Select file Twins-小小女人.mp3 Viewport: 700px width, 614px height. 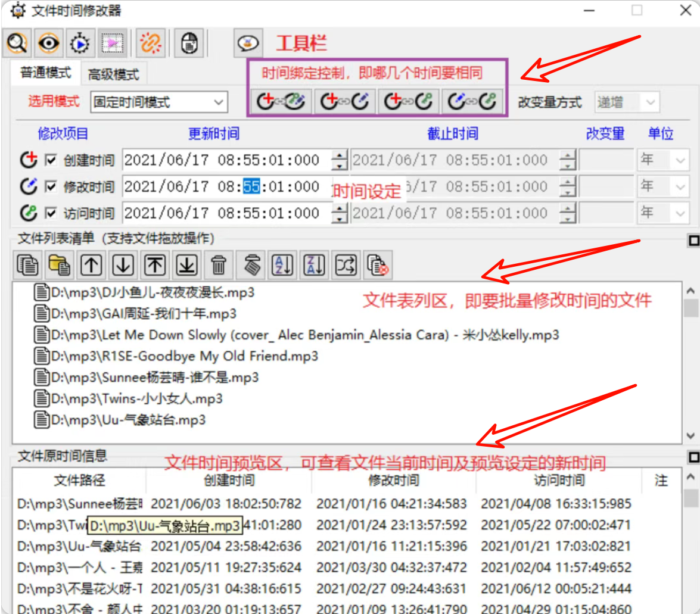128,398
